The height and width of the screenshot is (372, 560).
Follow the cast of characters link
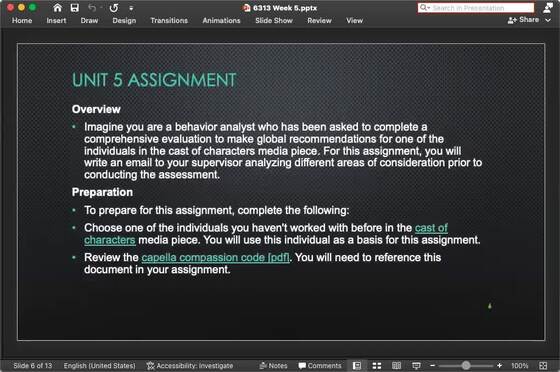pos(266,234)
